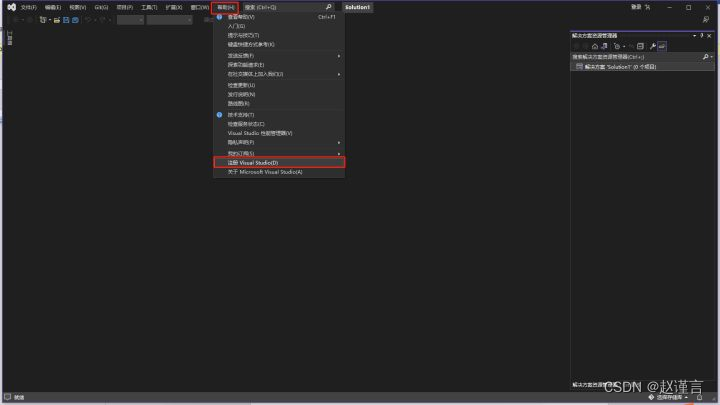The height and width of the screenshot is (405, 720).
Task: Choose 检查服务状态(C) menu entry
Action: 279,124
